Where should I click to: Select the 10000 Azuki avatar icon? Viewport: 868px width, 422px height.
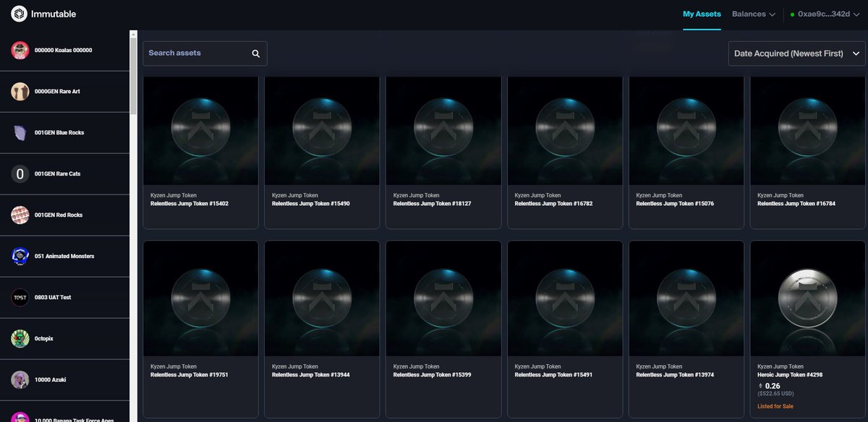coord(20,380)
